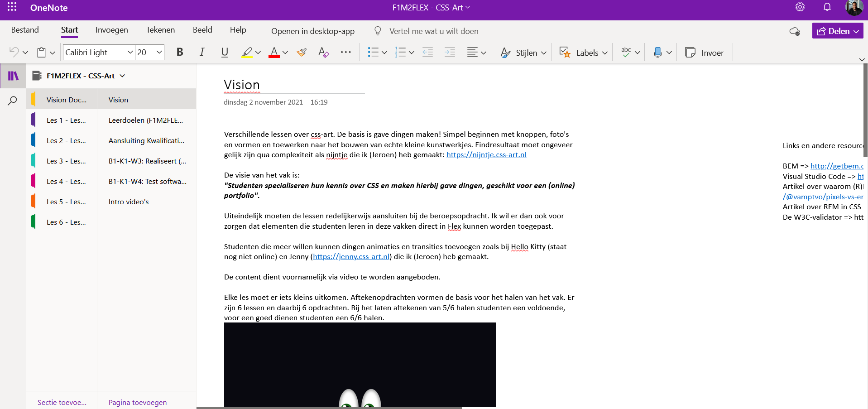Expand the notebook title dropdown in header
The height and width of the screenshot is (409, 868).
tap(468, 7)
